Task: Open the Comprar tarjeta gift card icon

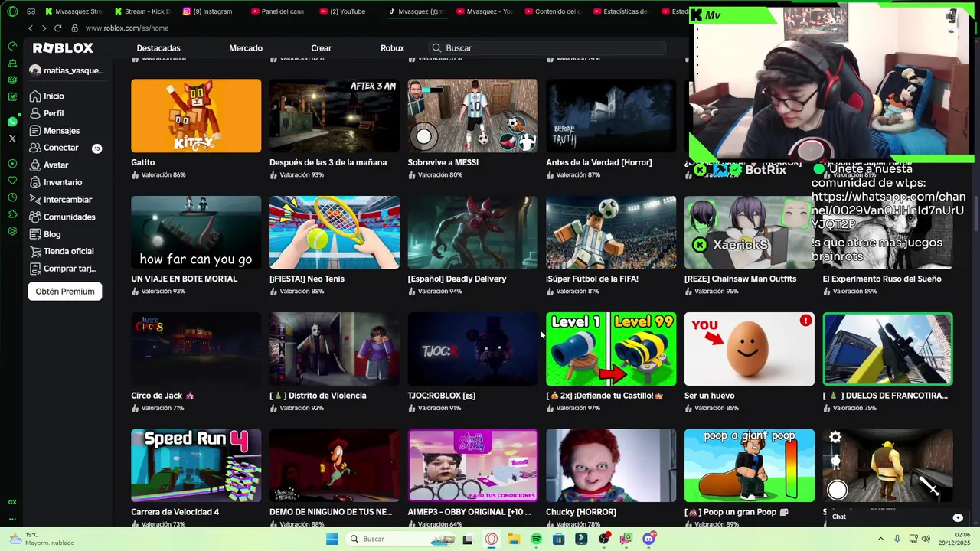Action: (34, 269)
